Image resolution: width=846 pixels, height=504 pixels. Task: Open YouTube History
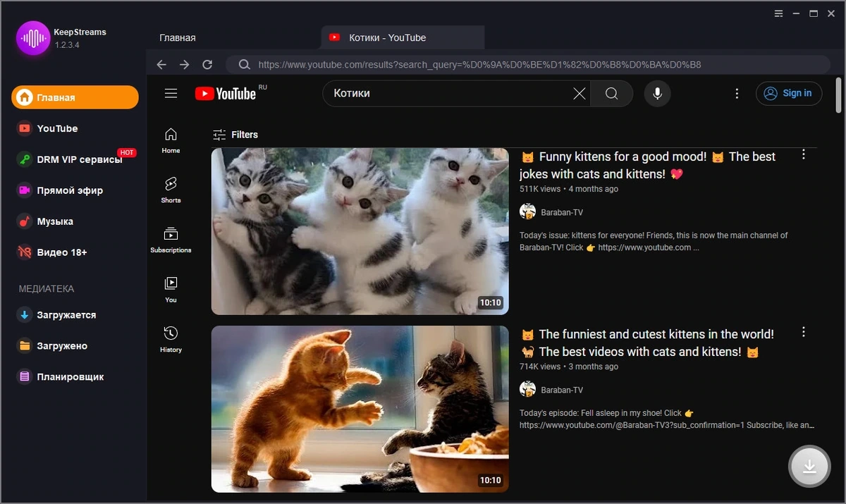(x=171, y=339)
